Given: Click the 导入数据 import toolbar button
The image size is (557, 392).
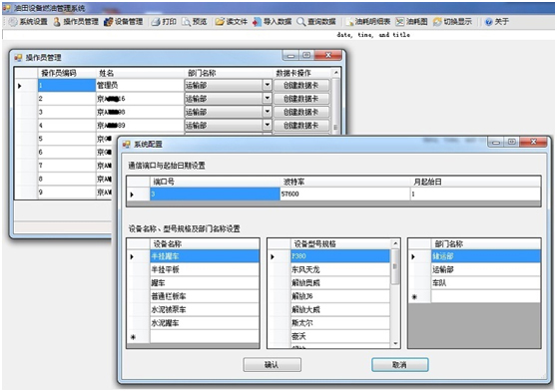Looking at the screenshot, I should click(273, 22).
